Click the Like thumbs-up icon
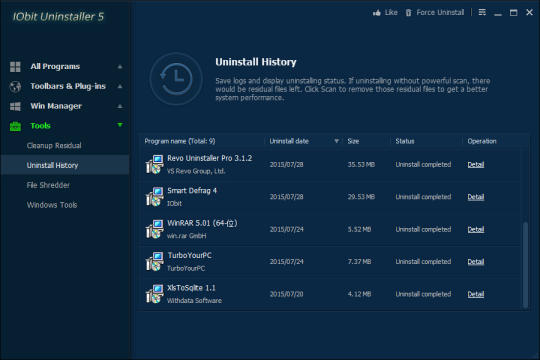The height and width of the screenshot is (360, 540). click(x=377, y=13)
